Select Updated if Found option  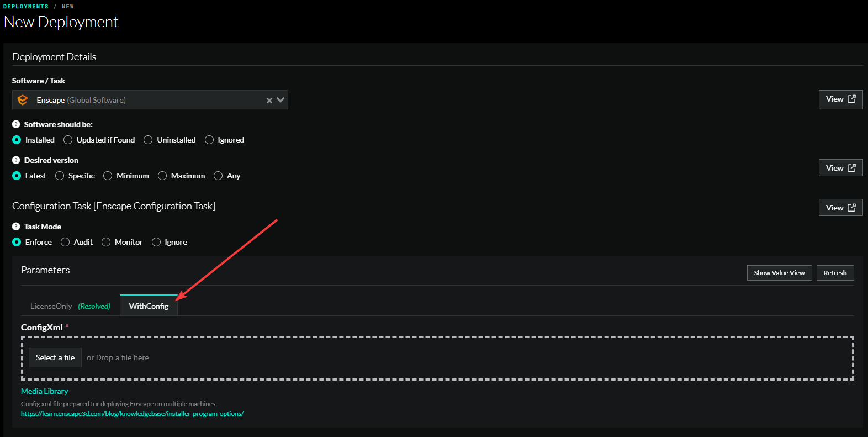(68, 140)
